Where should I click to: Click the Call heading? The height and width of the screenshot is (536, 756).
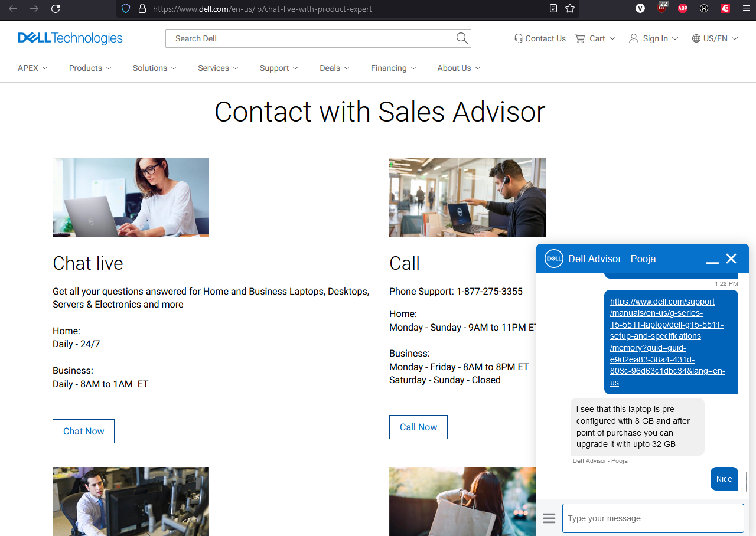(x=405, y=263)
